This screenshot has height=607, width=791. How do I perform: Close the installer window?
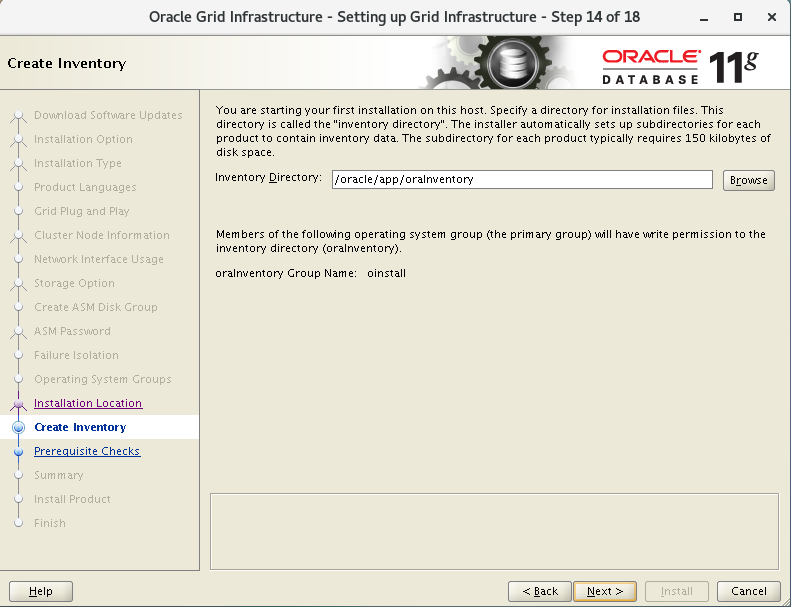point(771,17)
